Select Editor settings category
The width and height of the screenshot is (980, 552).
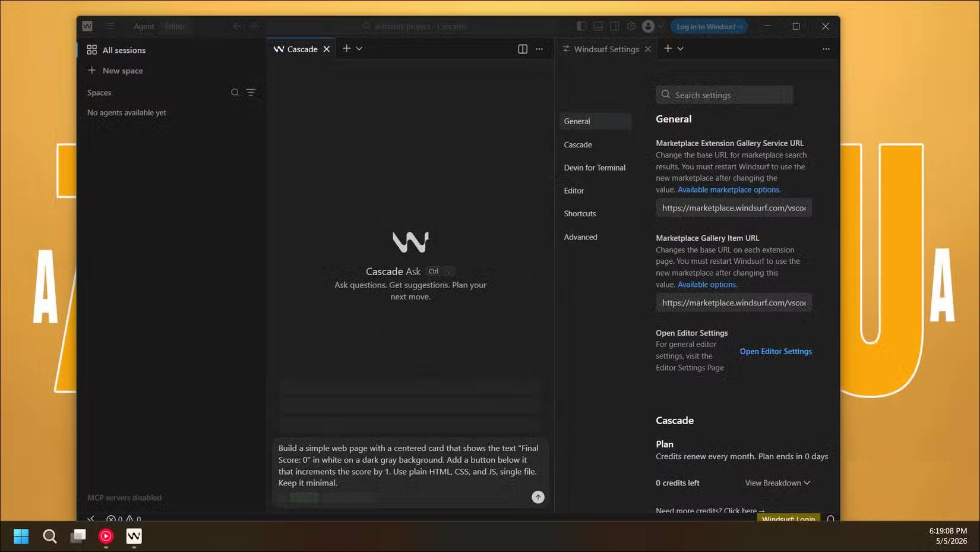595,191
